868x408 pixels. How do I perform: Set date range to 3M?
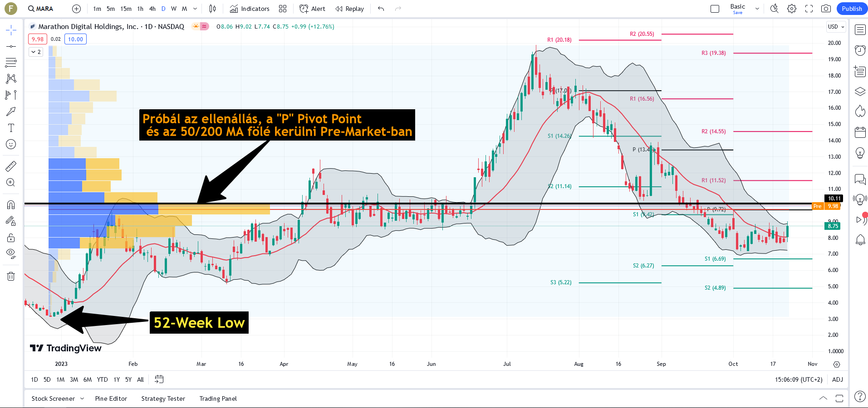pos(74,379)
